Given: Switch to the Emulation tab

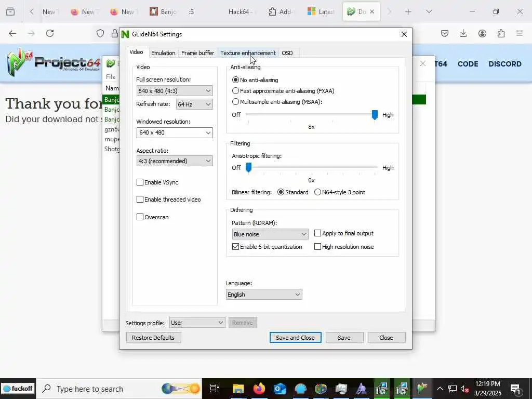Looking at the screenshot, I should [163, 53].
